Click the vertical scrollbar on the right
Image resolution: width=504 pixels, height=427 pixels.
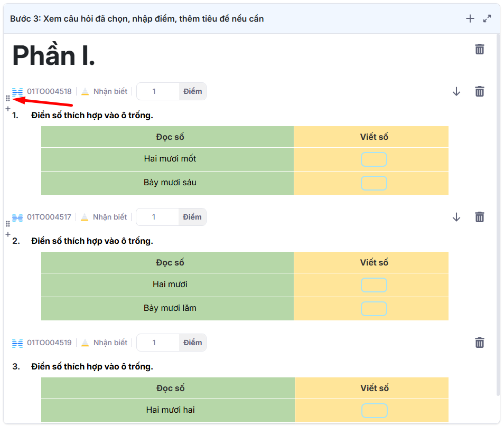[x=497, y=211]
